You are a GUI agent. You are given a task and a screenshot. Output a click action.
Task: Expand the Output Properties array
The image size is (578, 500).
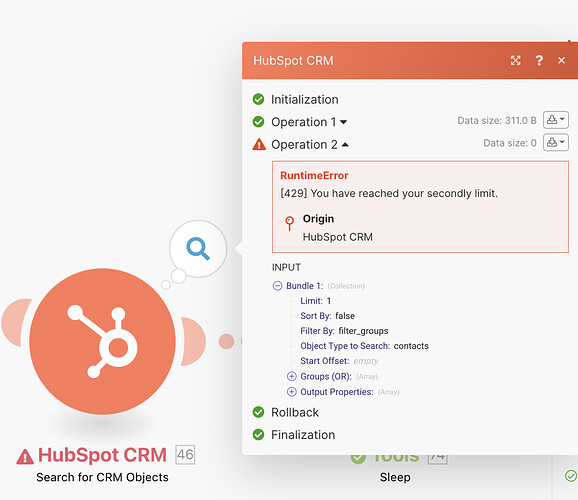[292, 392]
